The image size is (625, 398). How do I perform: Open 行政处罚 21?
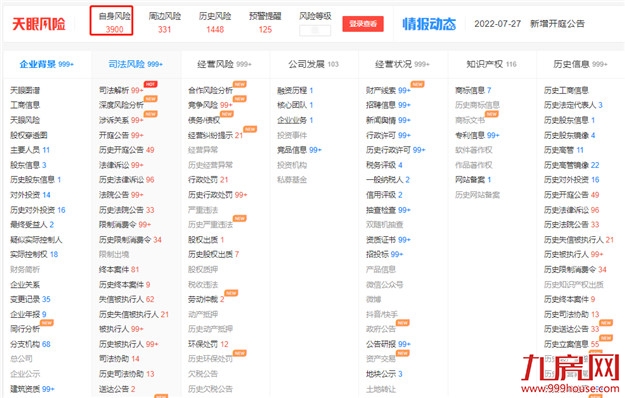pyautogui.click(x=208, y=180)
